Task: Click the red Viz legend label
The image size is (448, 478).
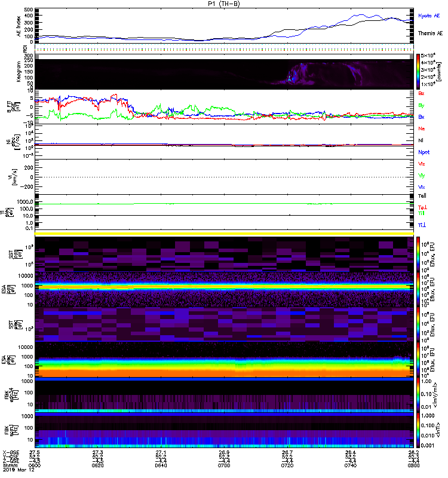Action: [422, 164]
